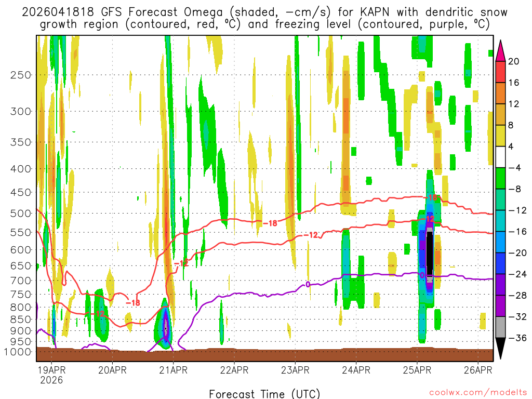
Task: Click the colorbar value label 20
Action: pos(514,61)
